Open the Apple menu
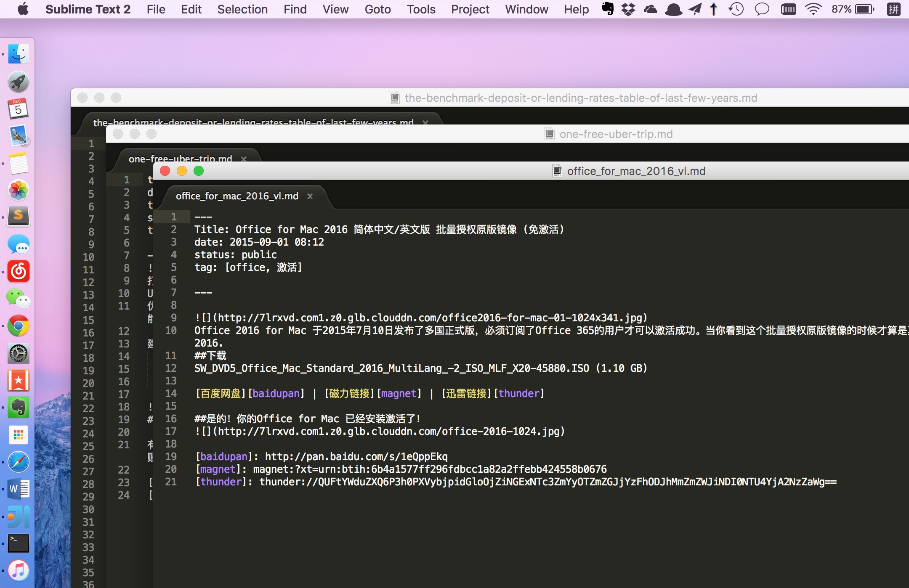 click(x=23, y=9)
